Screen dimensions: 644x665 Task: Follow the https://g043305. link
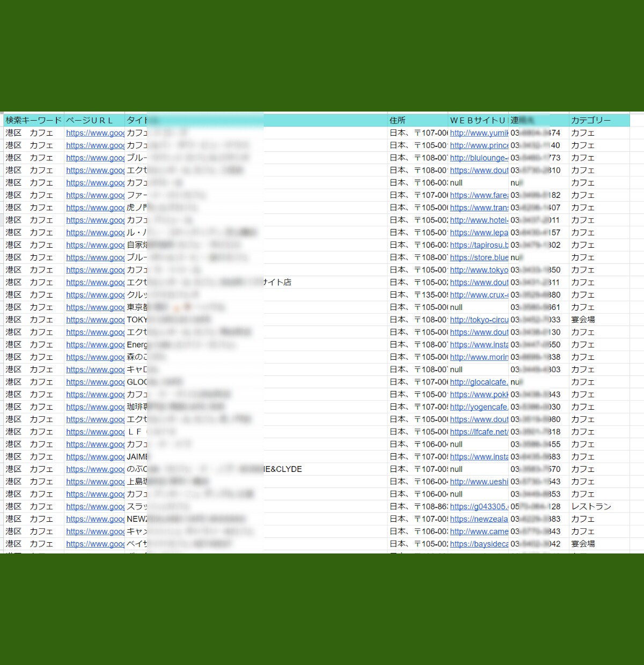point(479,506)
